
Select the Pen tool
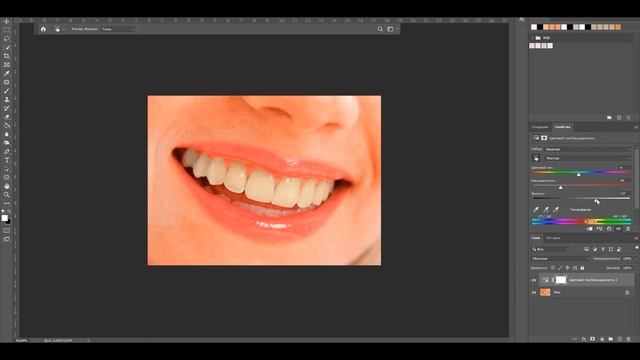point(7,151)
